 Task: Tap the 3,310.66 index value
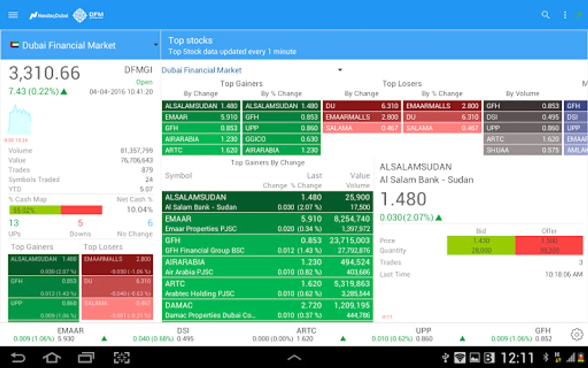coord(45,73)
